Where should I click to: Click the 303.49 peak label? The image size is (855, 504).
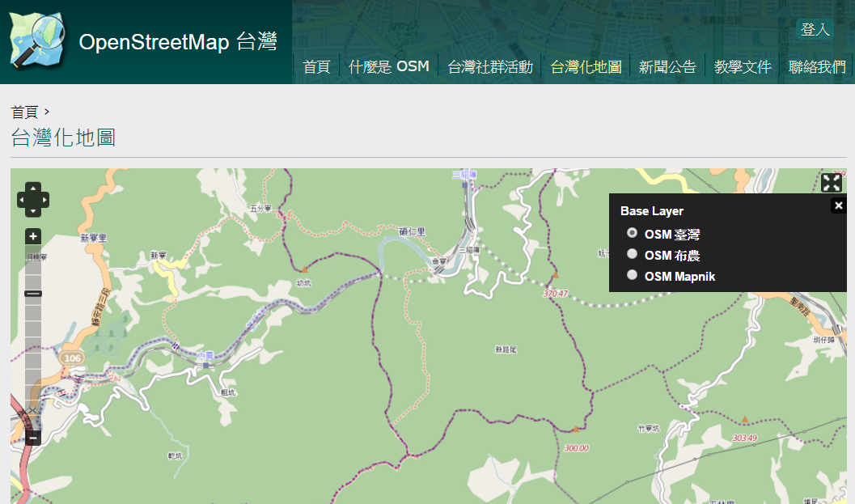pyautogui.click(x=745, y=438)
